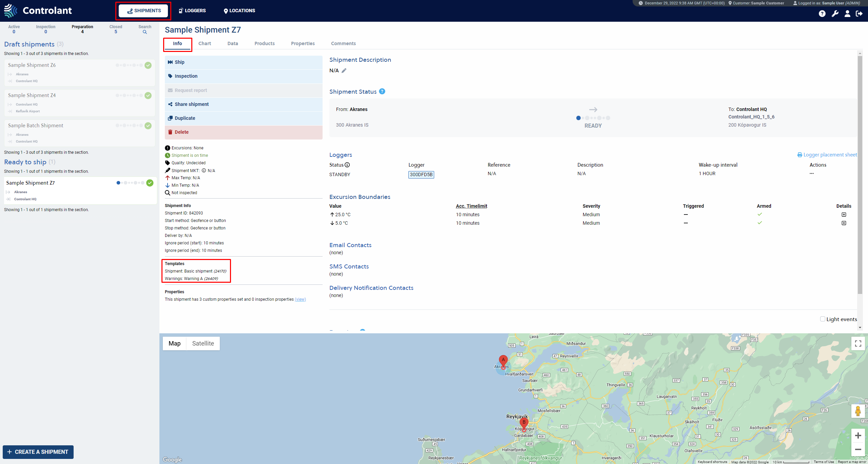The image size is (868, 464).
Task: Click the Ship action button
Action: [244, 62]
